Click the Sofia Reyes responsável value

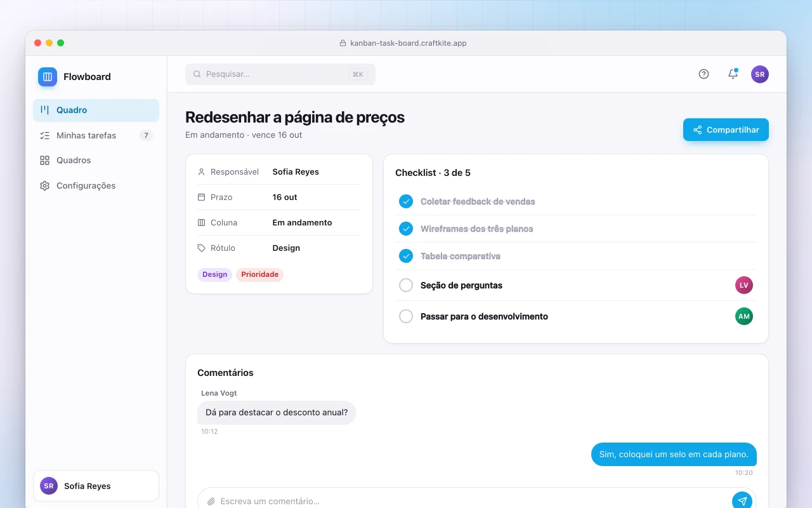click(296, 172)
